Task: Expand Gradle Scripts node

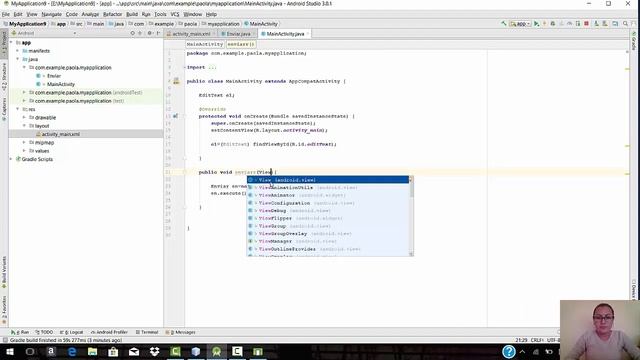Action: point(11,159)
